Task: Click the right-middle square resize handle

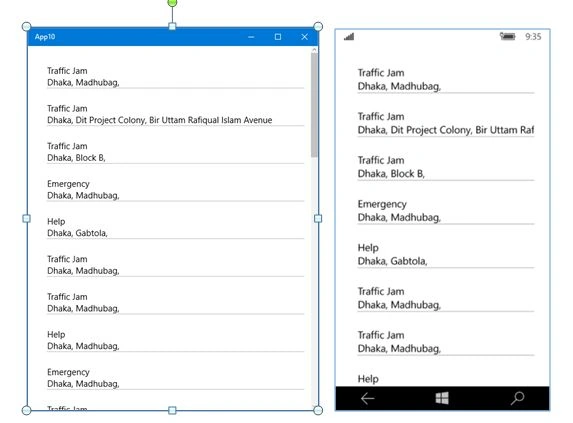Action: click(x=318, y=218)
